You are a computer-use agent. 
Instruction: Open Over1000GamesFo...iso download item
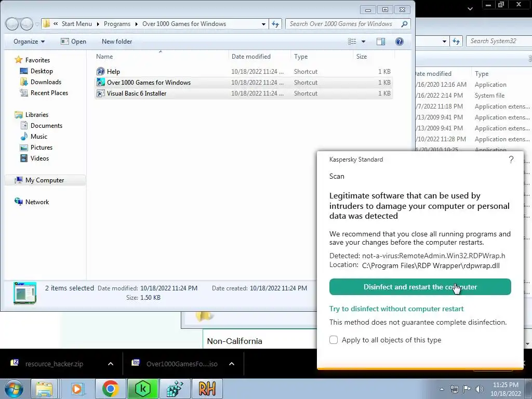tap(182, 364)
